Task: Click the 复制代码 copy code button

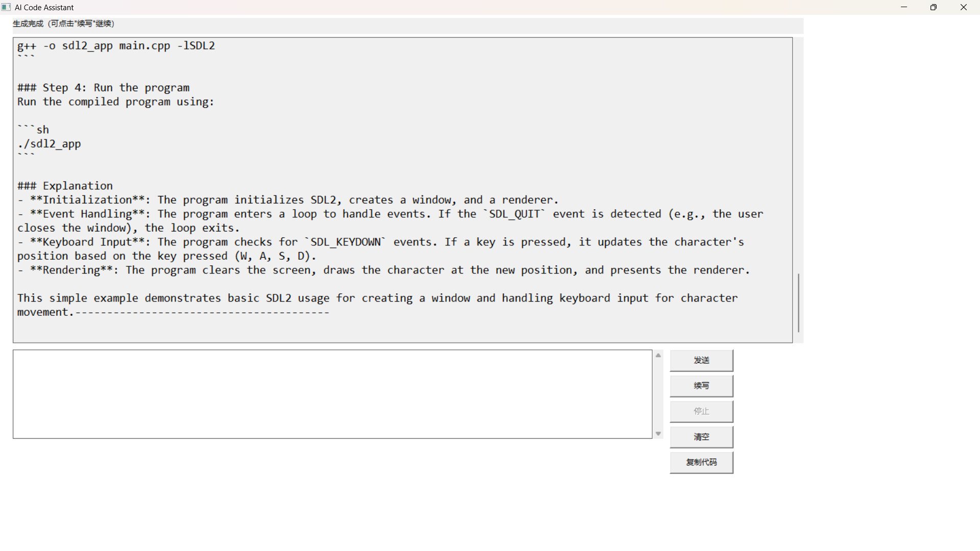Action: coord(701,462)
